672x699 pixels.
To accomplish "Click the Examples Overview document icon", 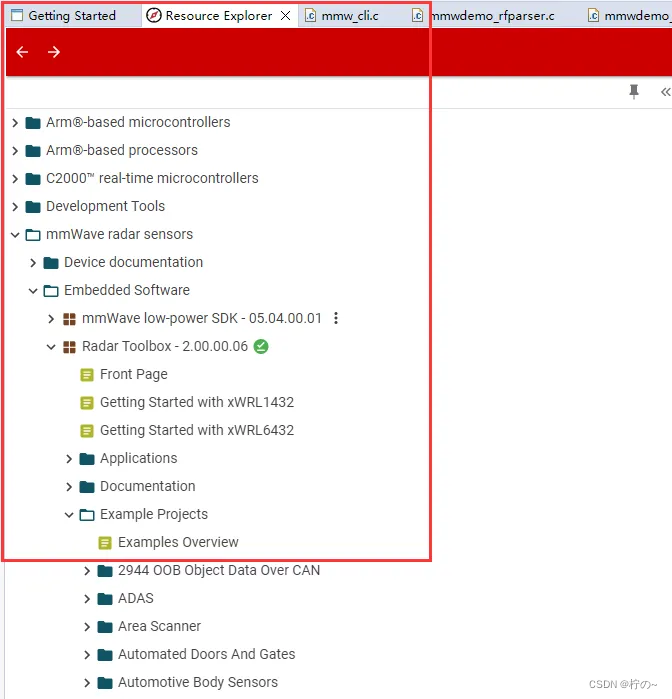I will pyautogui.click(x=105, y=543).
